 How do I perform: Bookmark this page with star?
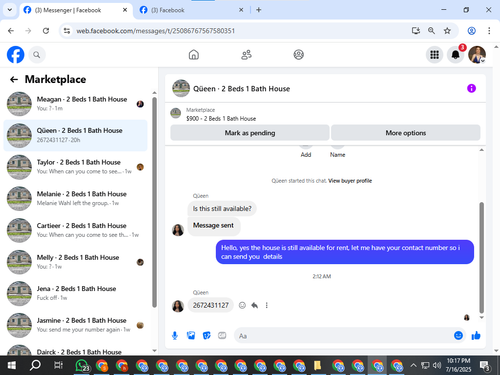(x=447, y=31)
